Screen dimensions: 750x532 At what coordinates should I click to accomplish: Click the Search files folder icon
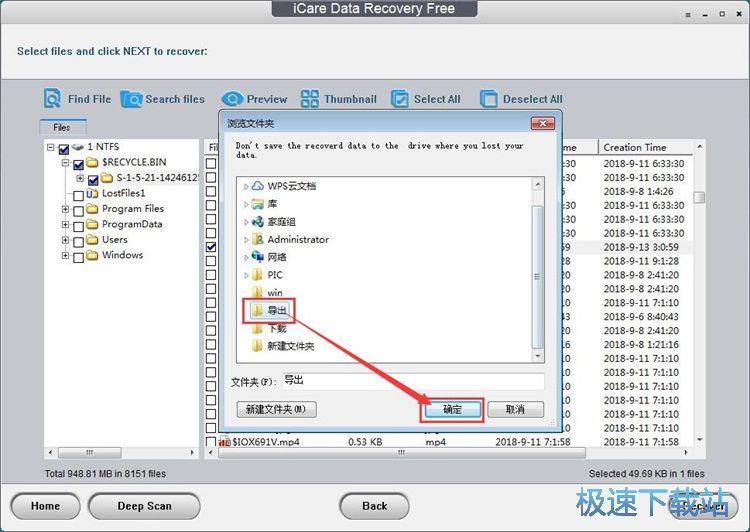click(x=131, y=99)
